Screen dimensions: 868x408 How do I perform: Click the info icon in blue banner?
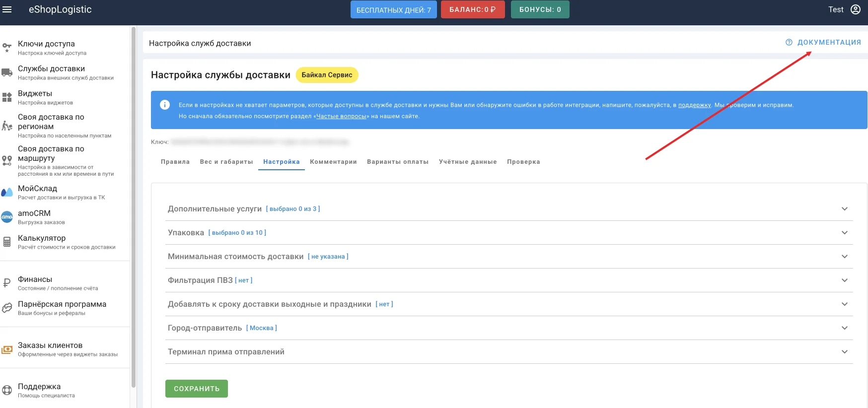165,105
